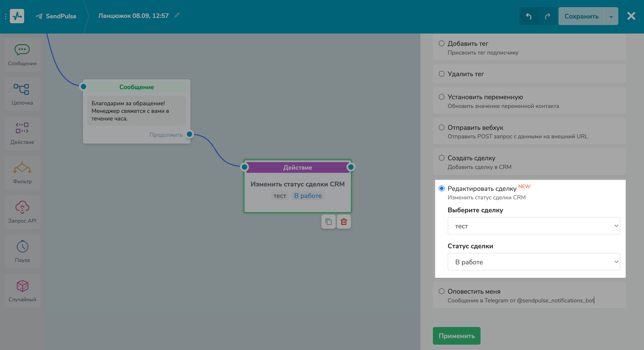This screenshot has height=350, width=644.
Task: Edit chain name with pencil icon
Action: click(x=177, y=15)
